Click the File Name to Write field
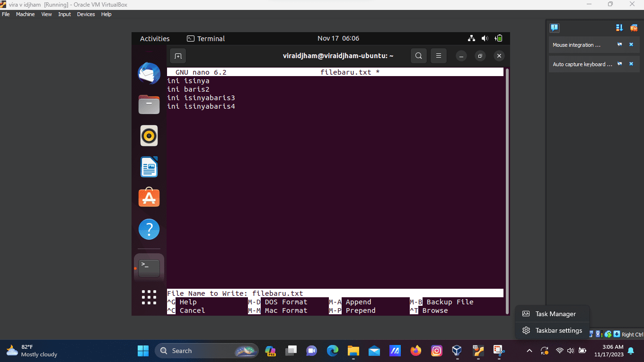This screenshot has width=644, height=362. (335, 293)
